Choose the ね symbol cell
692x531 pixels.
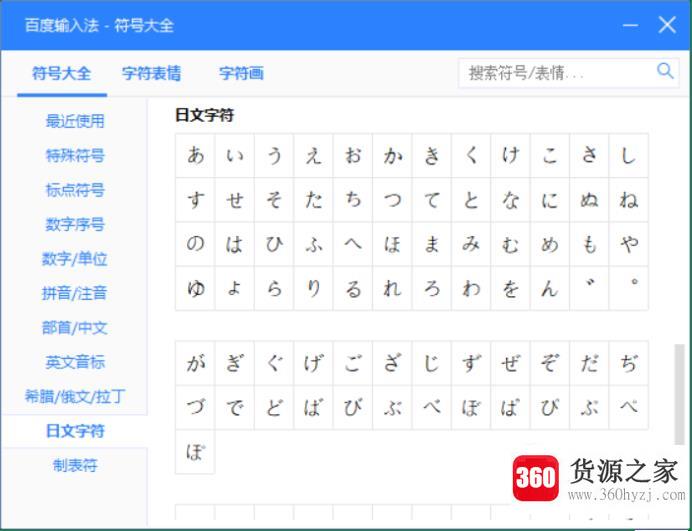pyautogui.click(x=628, y=200)
